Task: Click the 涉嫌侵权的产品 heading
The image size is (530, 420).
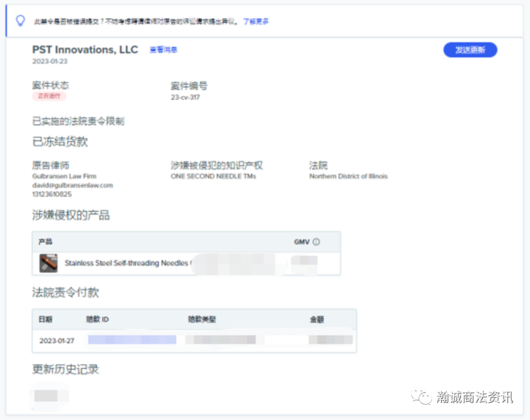Action: click(x=71, y=215)
